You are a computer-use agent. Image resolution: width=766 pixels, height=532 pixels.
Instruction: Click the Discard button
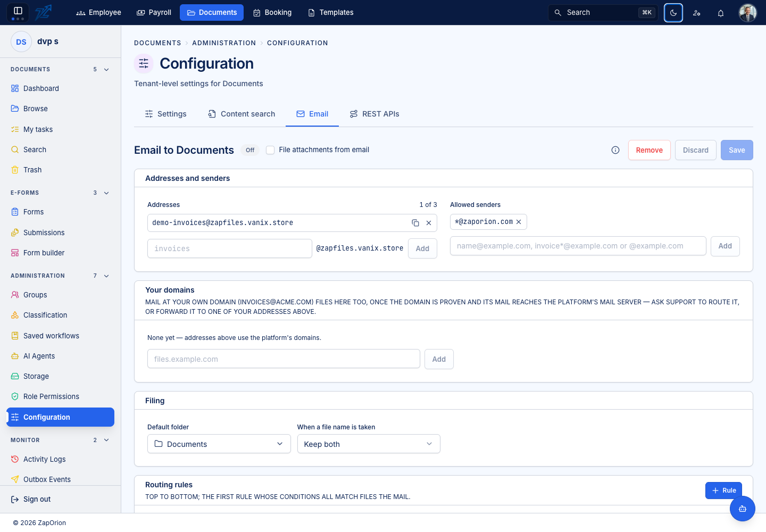pos(696,150)
